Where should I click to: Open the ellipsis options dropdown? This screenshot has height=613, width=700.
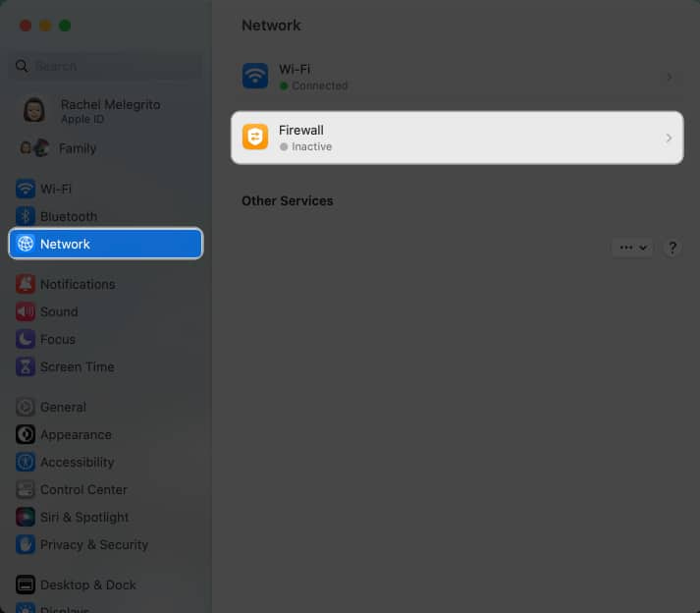click(631, 248)
